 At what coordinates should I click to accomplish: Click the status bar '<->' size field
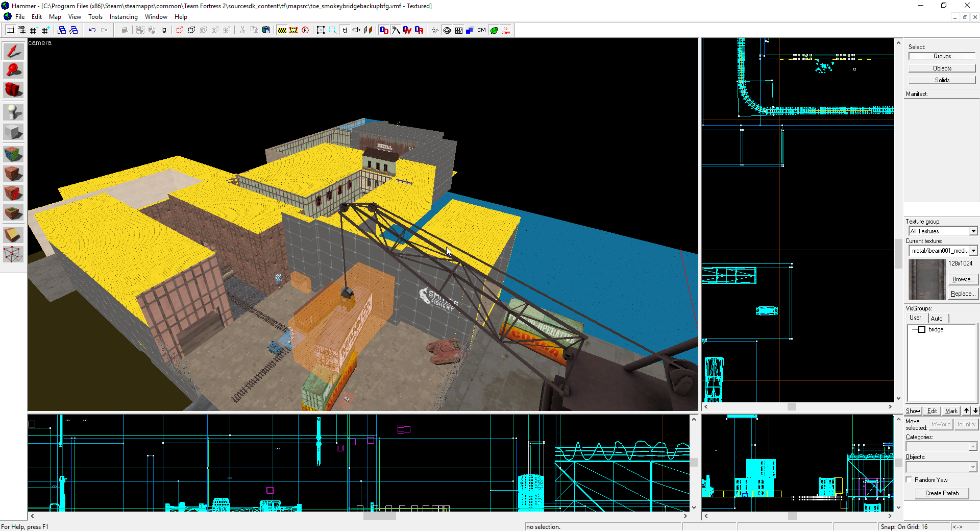[964, 527]
